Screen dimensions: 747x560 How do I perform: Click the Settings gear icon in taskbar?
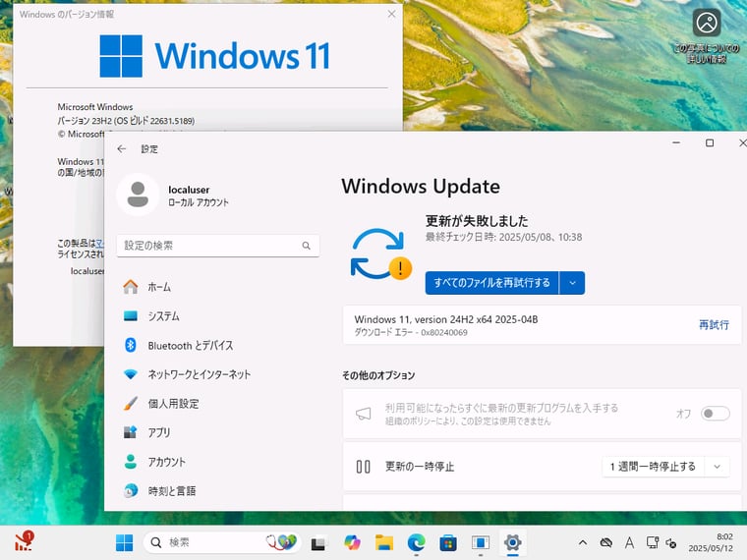pos(513,542)
